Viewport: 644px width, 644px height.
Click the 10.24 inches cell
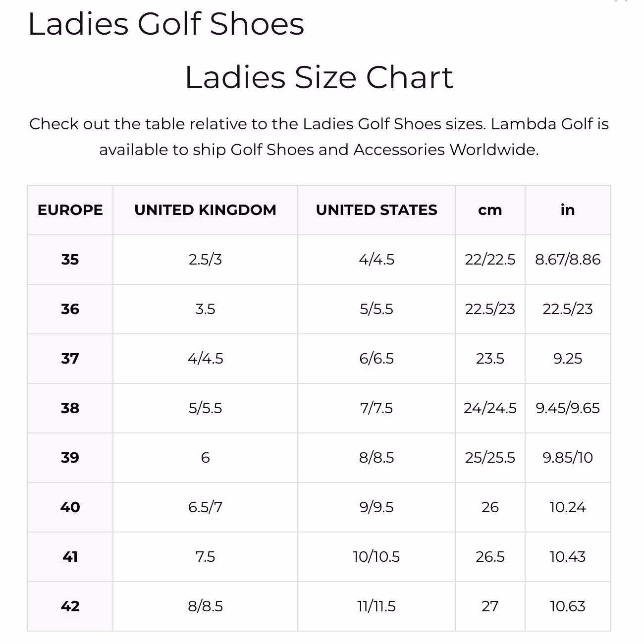568,507
